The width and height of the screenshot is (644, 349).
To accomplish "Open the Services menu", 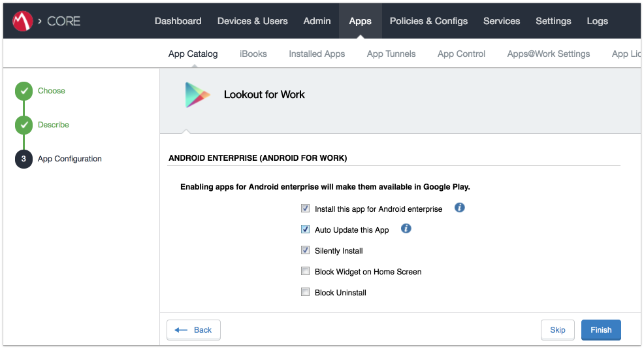I will [502, 21].
